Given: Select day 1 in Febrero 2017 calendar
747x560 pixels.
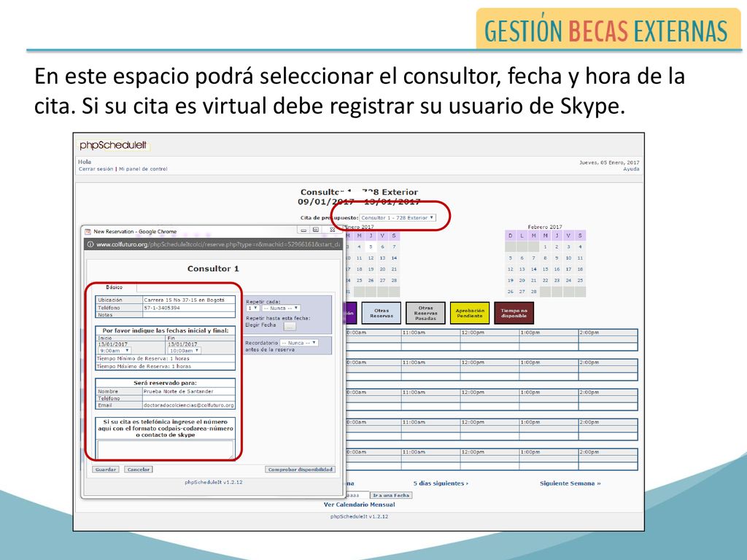Looking at the screenshot, I should (545, 246).
